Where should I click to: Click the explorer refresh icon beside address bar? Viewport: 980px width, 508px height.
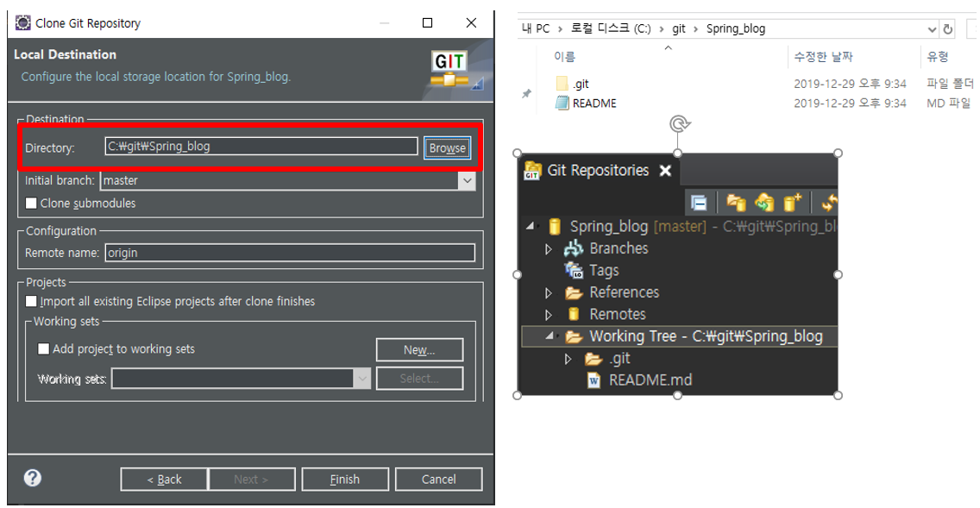pyautogui.click(x=948, y=28)
